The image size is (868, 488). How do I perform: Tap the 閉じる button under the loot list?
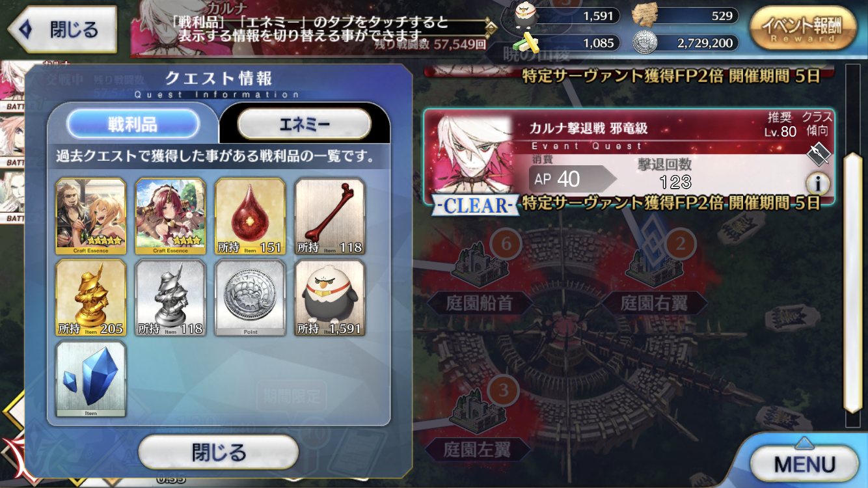219,452
